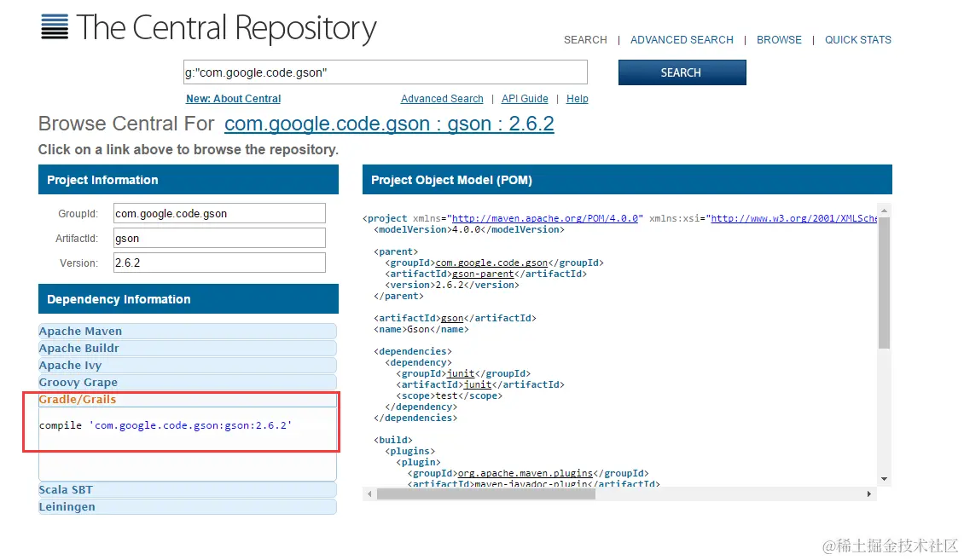Expand the Apache Ivy section
The width and height of the screenshot is (964, 560).
[188, 366]
